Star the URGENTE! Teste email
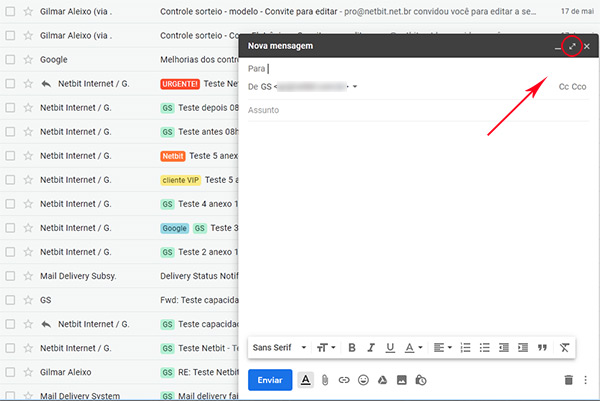This screenshot has height=401, width=600. point(28,84)
